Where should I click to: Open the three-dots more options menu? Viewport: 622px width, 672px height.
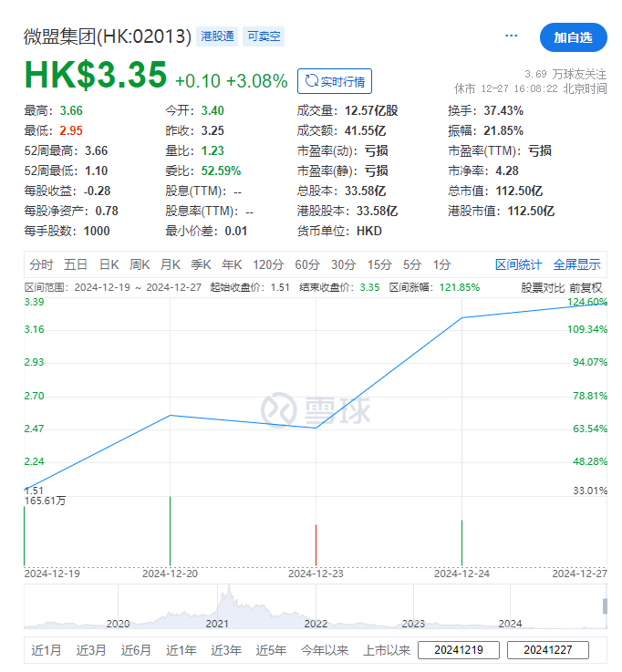pos(511,36)
